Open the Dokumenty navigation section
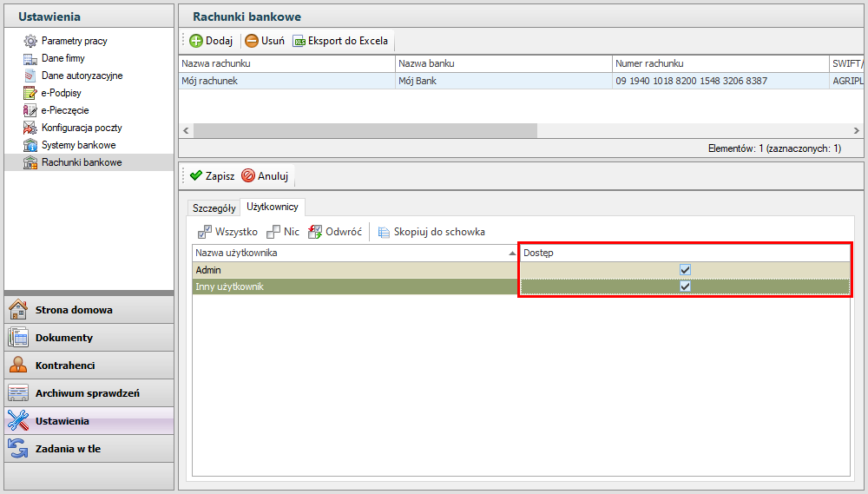This screenshot has height=494, width=868. (x=63, y=338)
